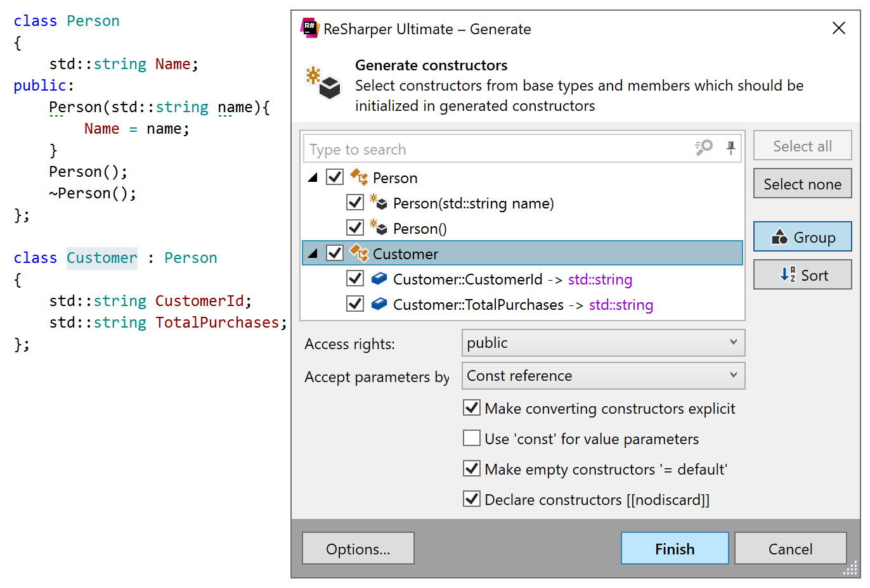Enable 'Use const for value parameters'
This screenshot has height=588, width=870.
[472, 438]
